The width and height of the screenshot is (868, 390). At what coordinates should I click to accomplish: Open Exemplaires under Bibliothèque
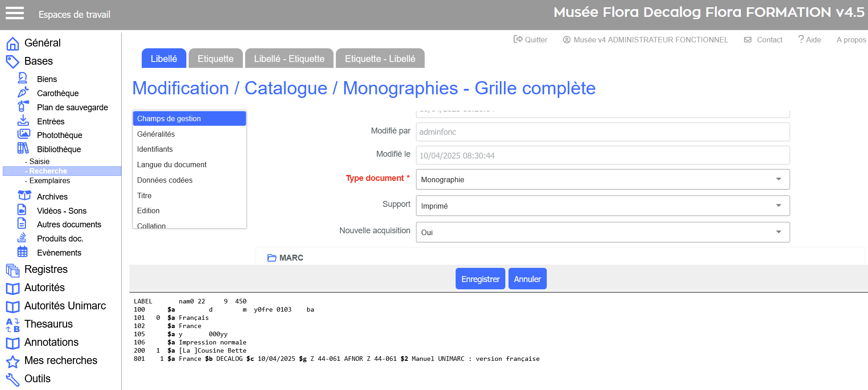[x=50, y=181]
